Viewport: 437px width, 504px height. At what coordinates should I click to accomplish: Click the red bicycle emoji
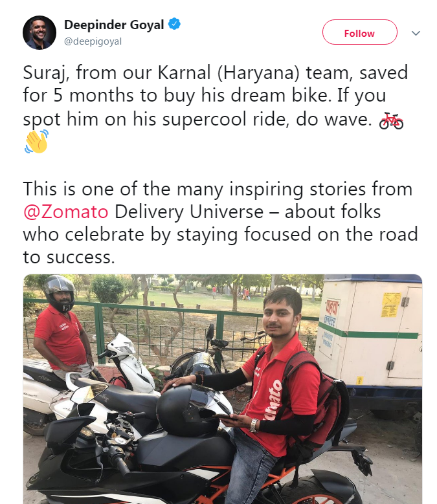391,121
